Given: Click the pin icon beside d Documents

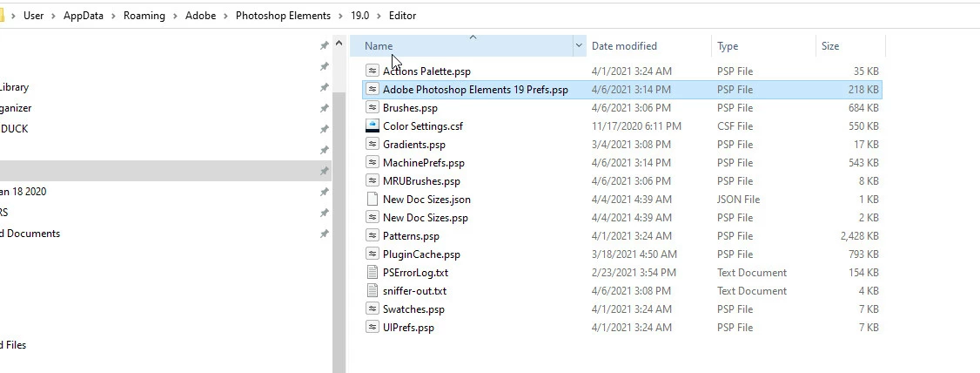Looking at the screenshot, I should click(x=325, y=234).
